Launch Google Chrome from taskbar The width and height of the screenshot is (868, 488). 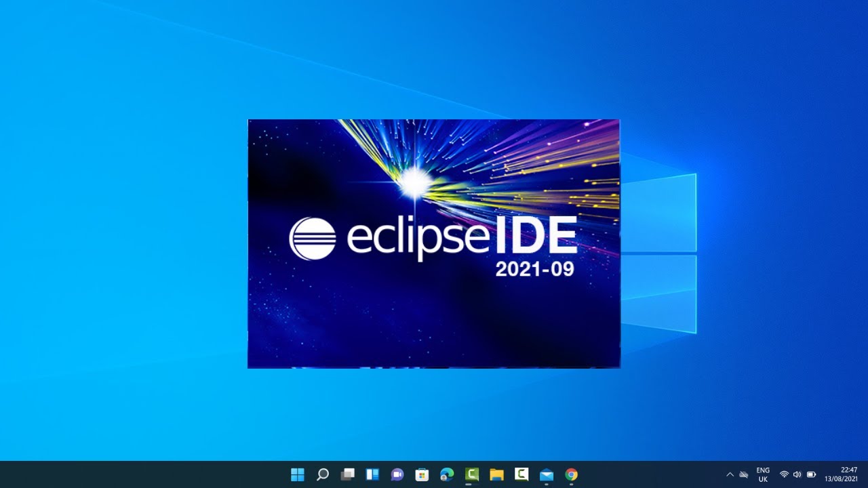coord(572,474)
